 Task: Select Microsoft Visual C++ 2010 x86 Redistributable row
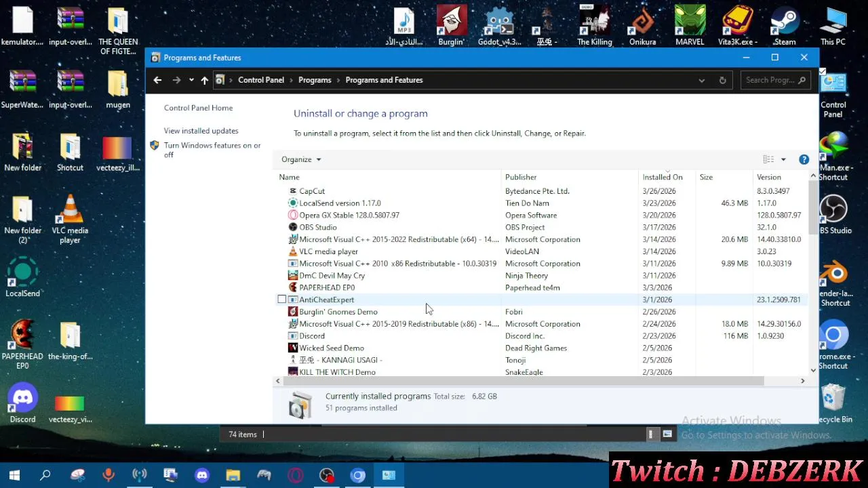pyautogui.click(x=542, y=264)
